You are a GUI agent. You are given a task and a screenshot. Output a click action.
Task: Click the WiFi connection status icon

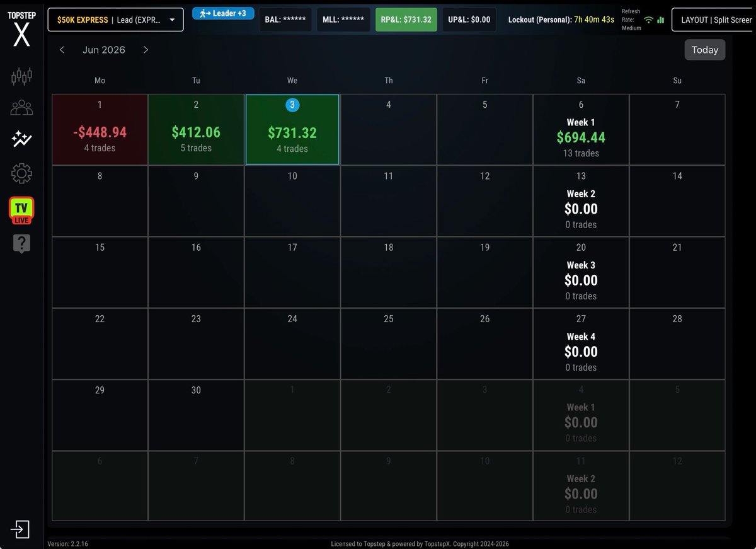[x=648, y=20]
